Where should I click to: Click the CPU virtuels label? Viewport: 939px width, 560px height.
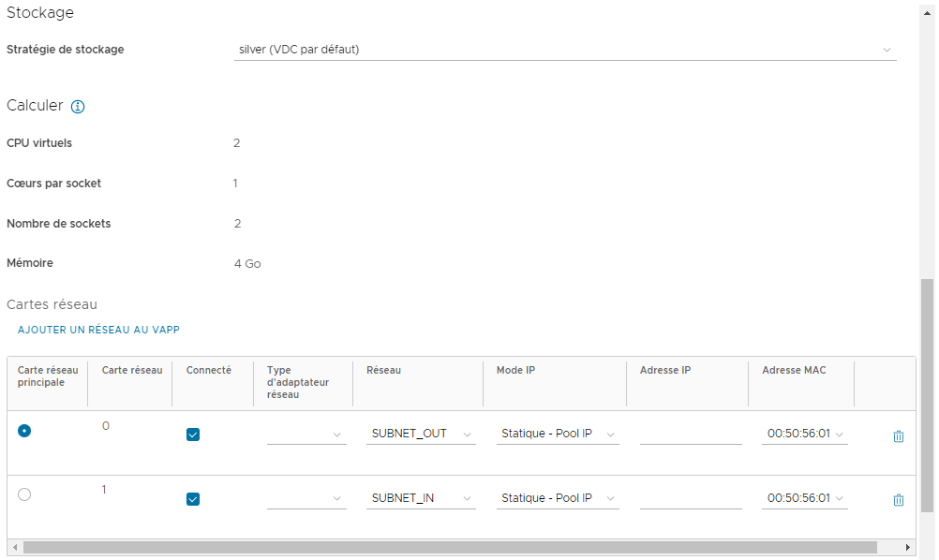coord(39,143)
